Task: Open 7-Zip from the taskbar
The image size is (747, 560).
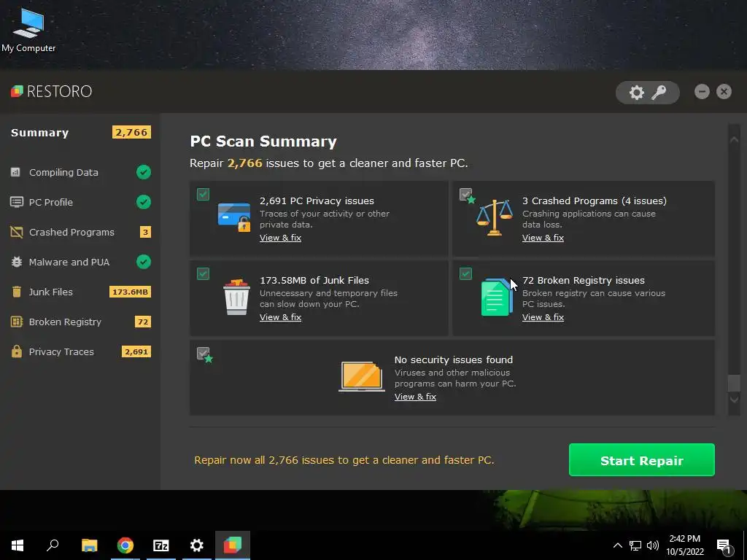Action: (161, 545)
